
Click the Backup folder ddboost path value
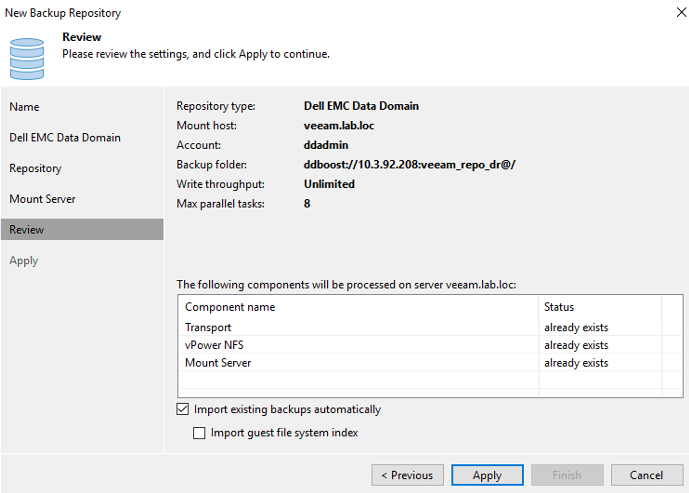click(x=409, y=165)
